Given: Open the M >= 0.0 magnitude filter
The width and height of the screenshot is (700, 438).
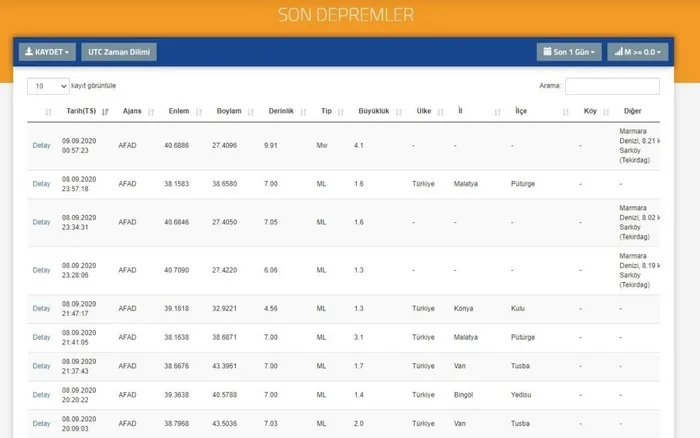Looking at the screenshot, I should 638,52.
